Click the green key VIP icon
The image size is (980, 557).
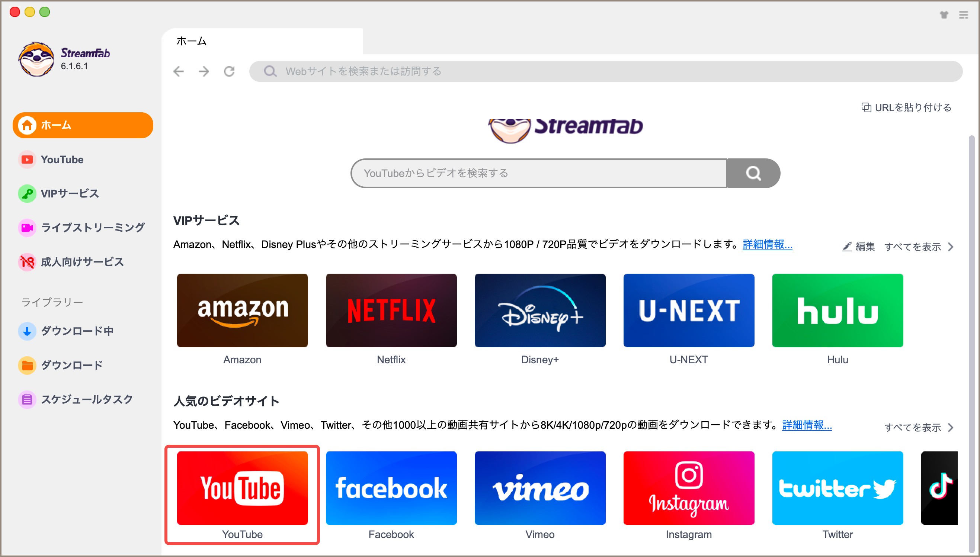click(27, 194)
